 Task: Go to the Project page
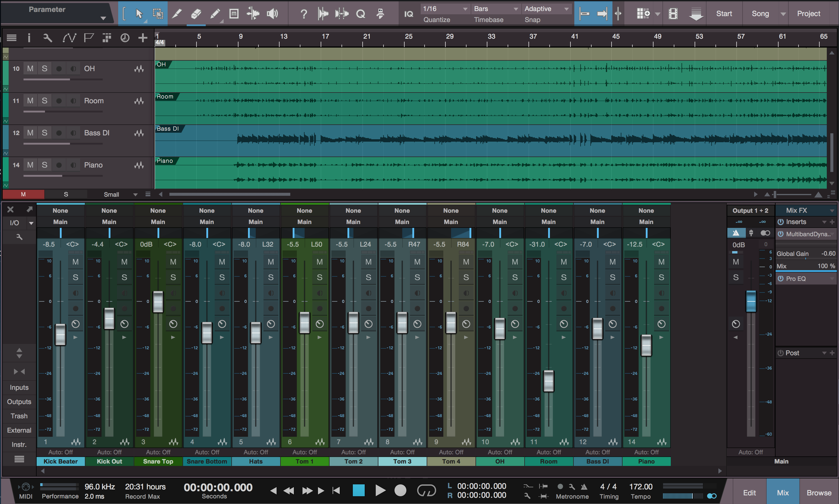click(808, 14)
